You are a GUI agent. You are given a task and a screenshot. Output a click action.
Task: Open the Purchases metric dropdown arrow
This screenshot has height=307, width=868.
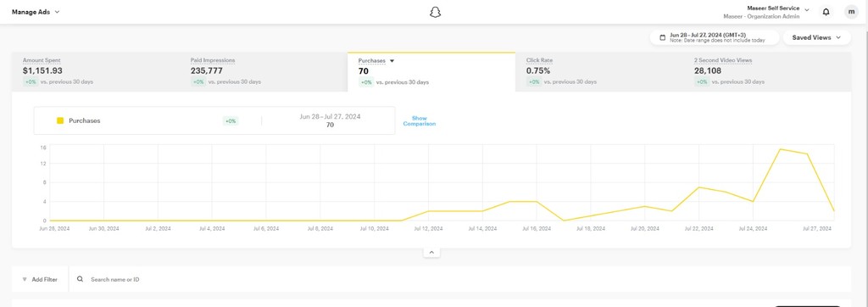[x=392, y=61]
